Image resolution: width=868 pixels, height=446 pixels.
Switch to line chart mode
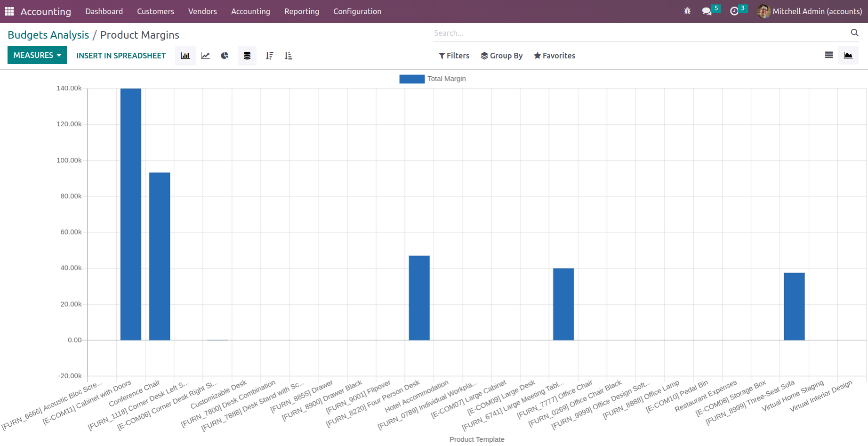click(x=205, y=56)
